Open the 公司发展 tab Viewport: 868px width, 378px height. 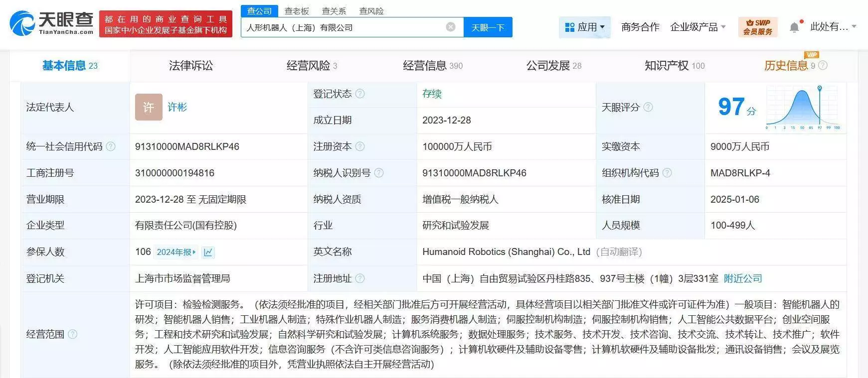point(554,65)
